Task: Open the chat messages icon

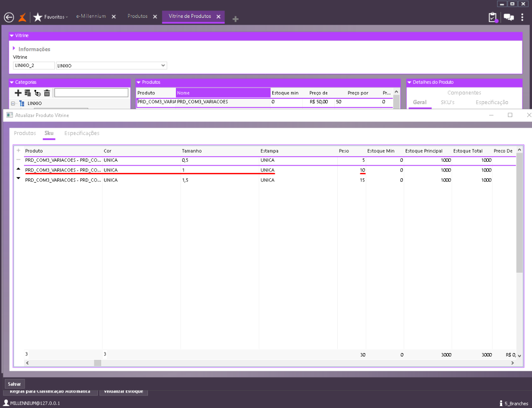Action: click(508, 17)
